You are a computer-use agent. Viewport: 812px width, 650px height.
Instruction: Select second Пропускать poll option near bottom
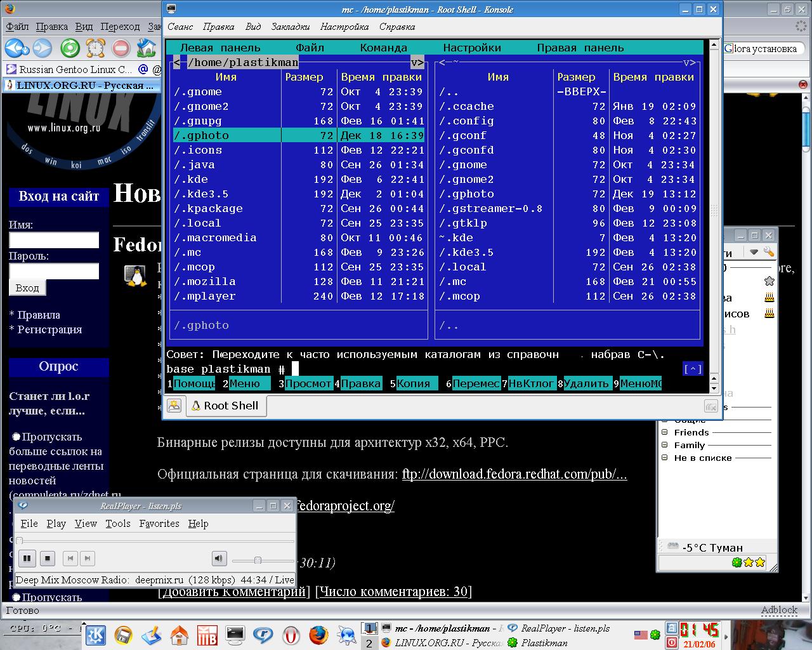click(x=16, y=597)
